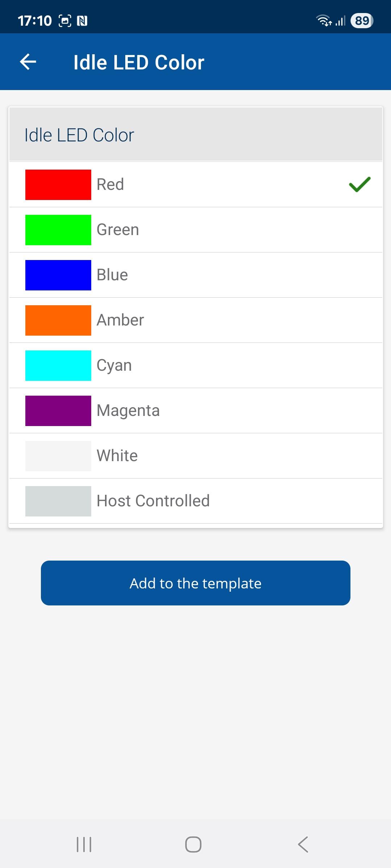
Task: Pick the Amber list item
Action: pos(196,320)
